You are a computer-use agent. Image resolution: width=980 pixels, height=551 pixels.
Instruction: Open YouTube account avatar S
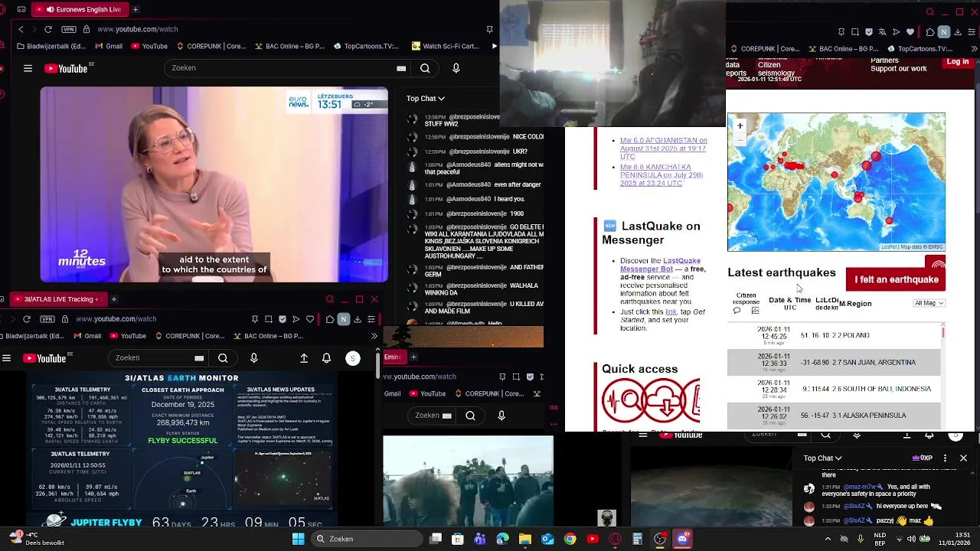[x=353, y=358]
